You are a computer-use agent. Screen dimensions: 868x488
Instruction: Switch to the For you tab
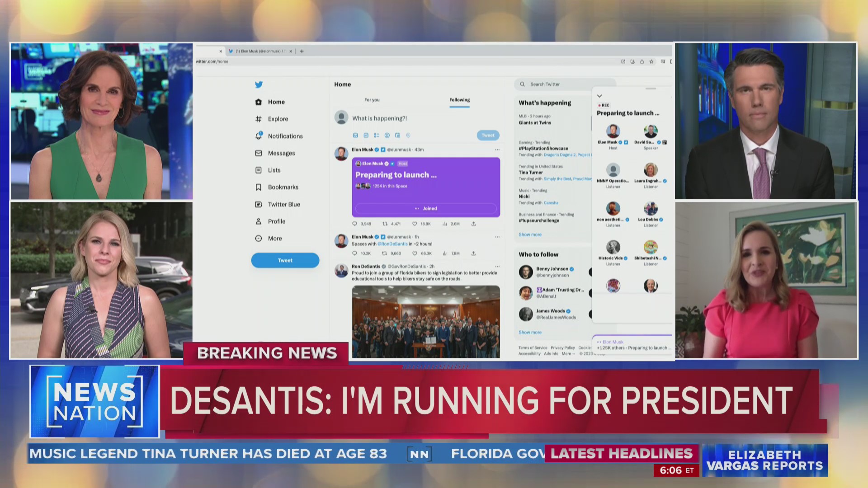(x=371, y=100)
